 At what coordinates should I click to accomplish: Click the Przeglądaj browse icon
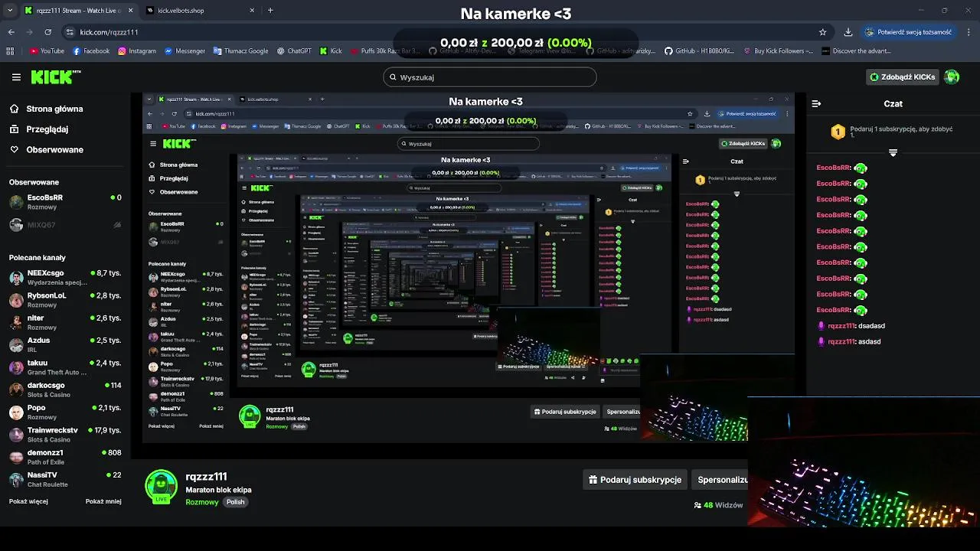click(15, 129)
